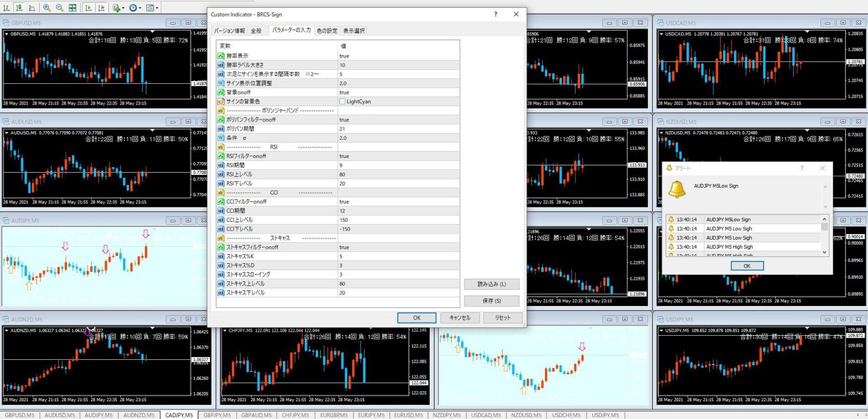The height and width of the screenshot is (419, 868).
Task: Open the templates dropdown arrow
Action: tap(157, 8)
